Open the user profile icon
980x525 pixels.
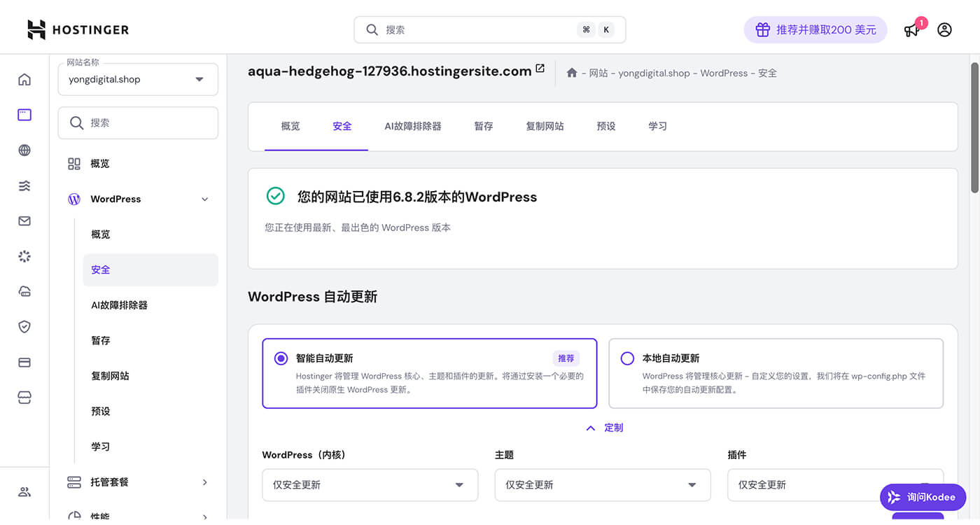click(944, 30)
